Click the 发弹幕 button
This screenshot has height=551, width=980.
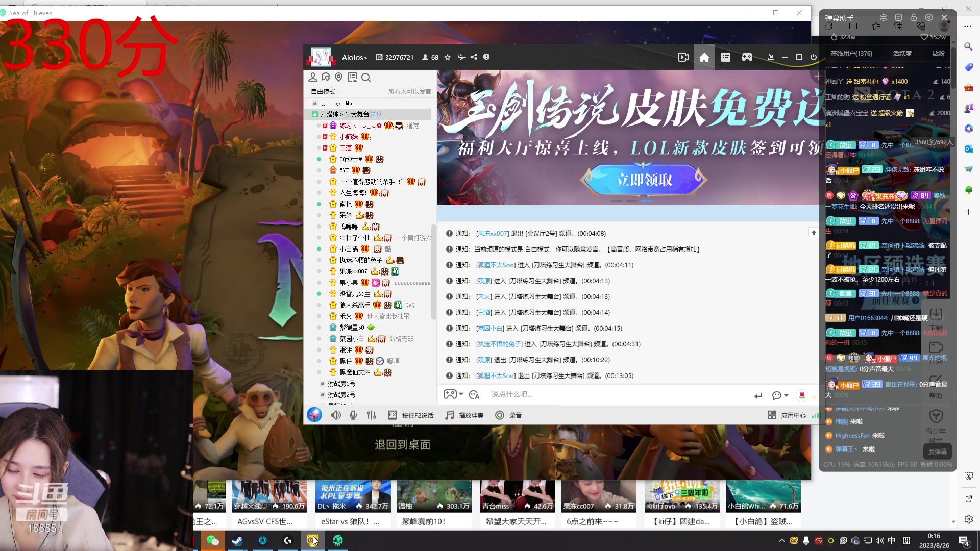[937, 452]
